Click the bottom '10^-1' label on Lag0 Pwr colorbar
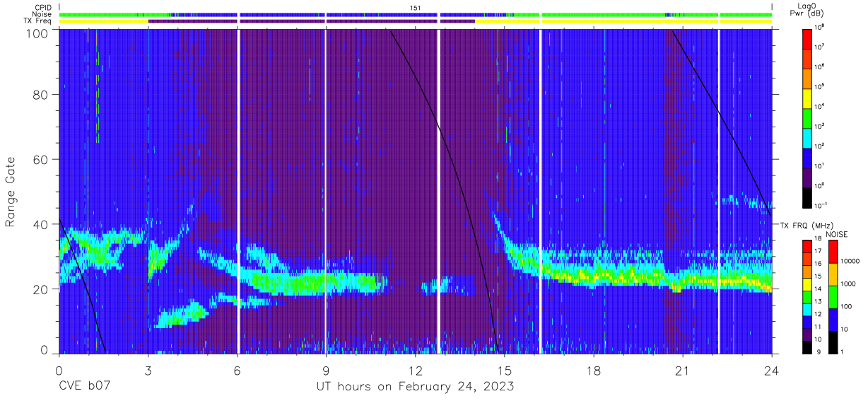Screen dimensions: 868x401 click(x=821, y=205)
